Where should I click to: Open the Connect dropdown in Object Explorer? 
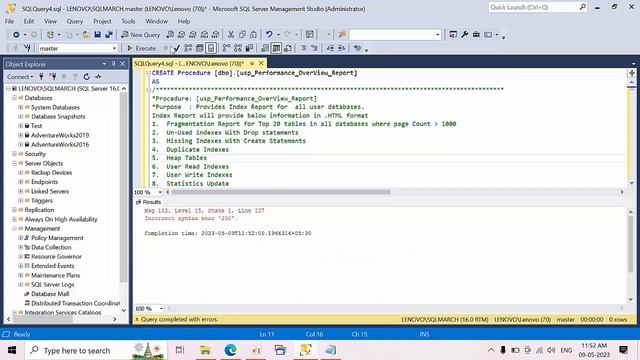coord(20,76)
